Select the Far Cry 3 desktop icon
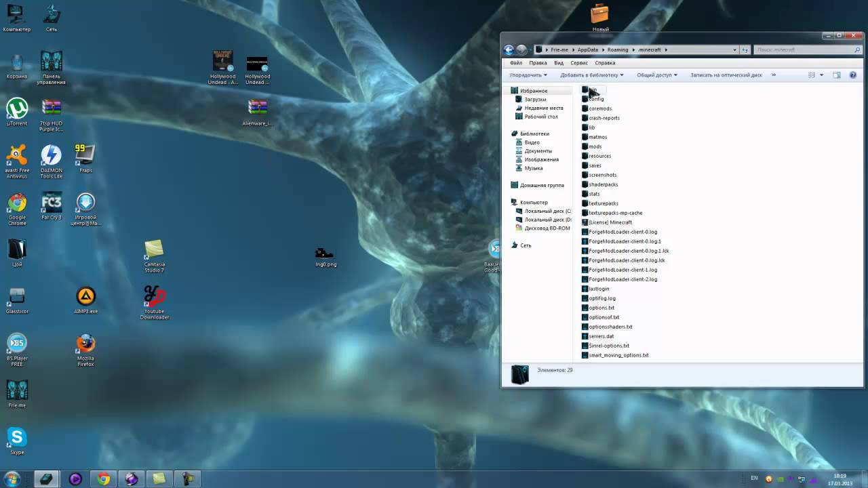The height and width of the screenshot is (488, 868). coord(51,206)
